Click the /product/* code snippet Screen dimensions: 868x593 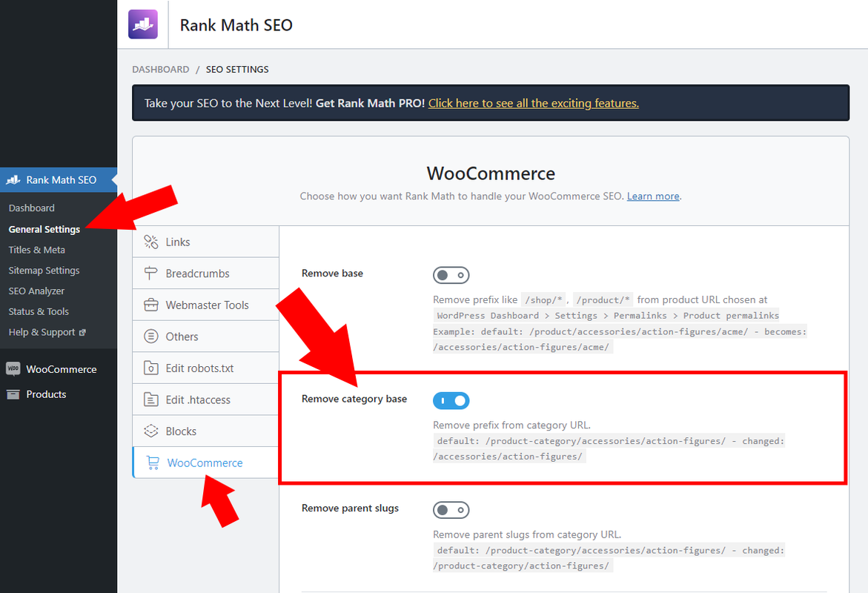(x=603, y=300)
